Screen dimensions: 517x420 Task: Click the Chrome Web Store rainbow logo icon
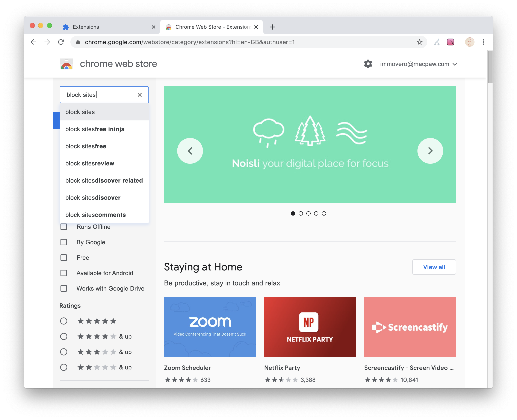click(67, 64)
